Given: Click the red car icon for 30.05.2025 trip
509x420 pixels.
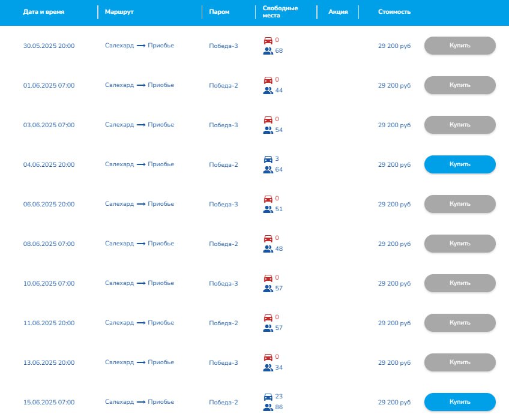Looking at the screenshot, I should (268, 41).
